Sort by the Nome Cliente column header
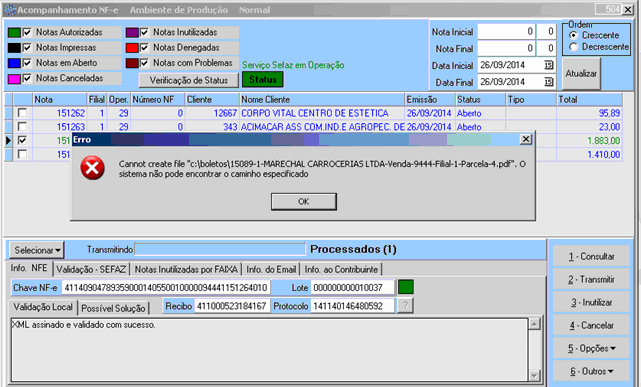 click(322, 100)
